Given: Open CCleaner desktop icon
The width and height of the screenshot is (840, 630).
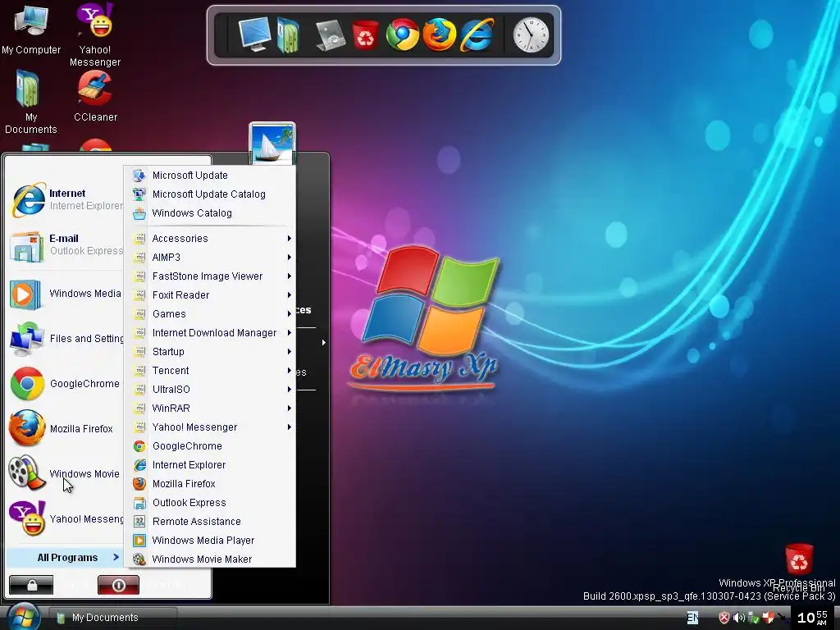Looking at the screenshot, I should [x=95, y=97].
